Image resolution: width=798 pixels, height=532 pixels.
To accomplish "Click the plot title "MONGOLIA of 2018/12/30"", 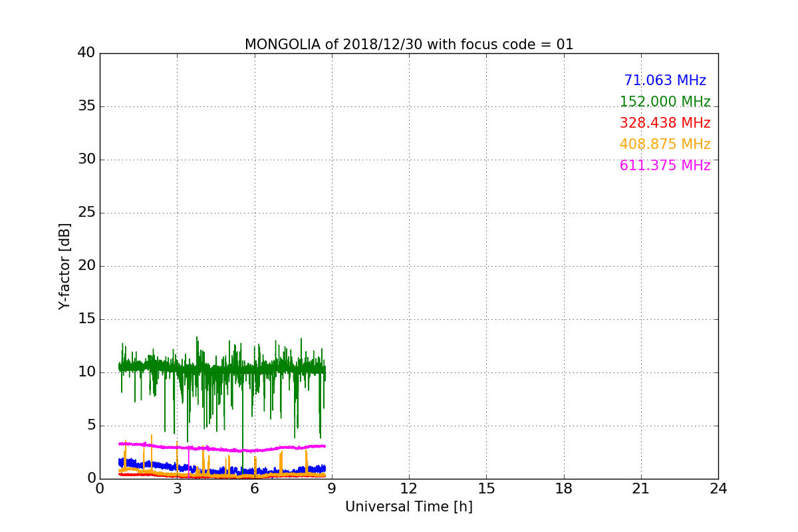I will click(409, 45).
